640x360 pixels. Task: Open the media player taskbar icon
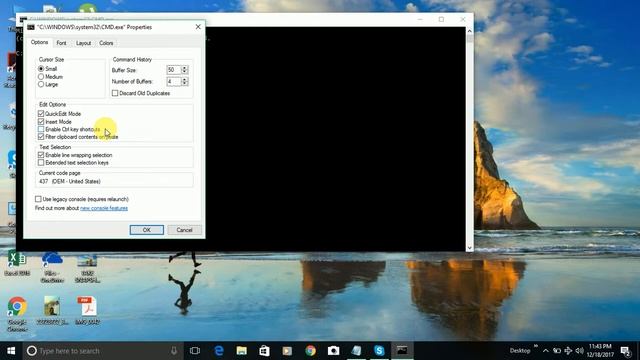point(287,351)
